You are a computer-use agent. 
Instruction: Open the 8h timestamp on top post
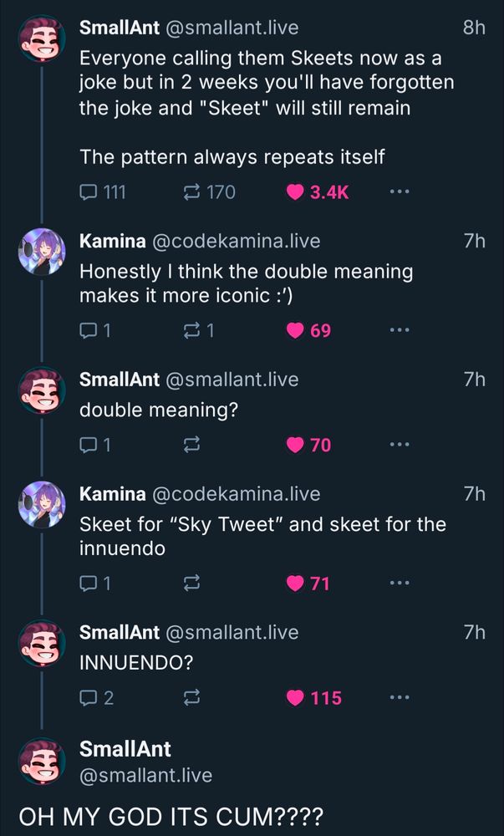473,28
